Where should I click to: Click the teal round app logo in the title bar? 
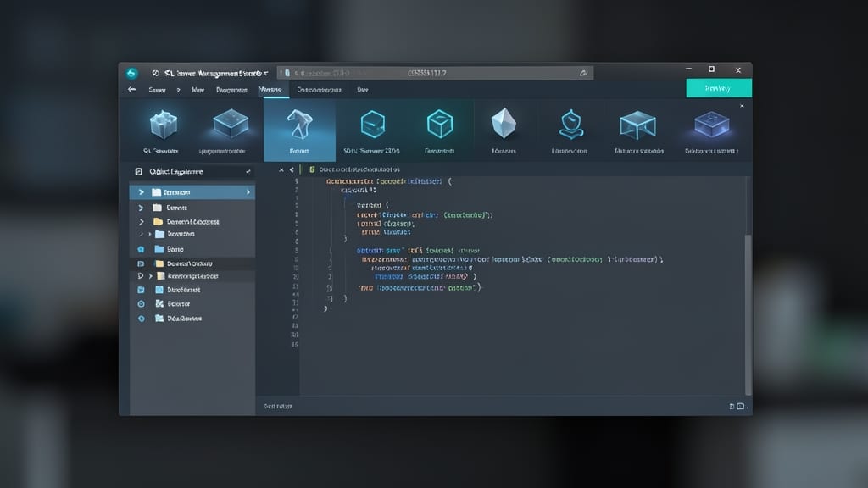click(x=131, y=73)
